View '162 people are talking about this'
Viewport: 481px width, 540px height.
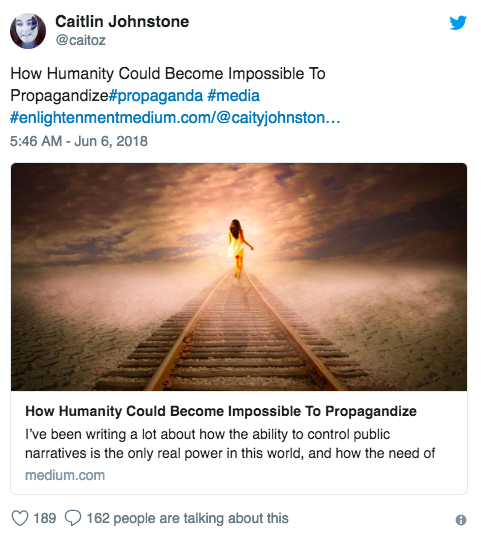point(187,518)
